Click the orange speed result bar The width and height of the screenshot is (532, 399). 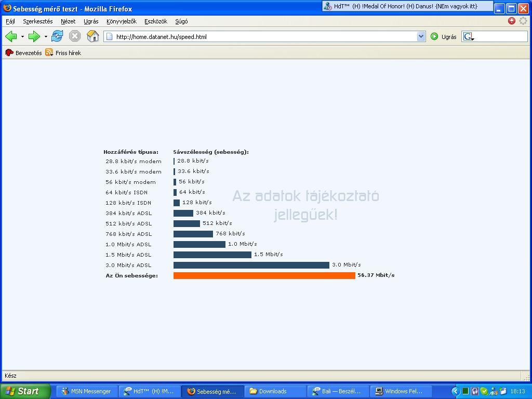click(x=264, y=275)
